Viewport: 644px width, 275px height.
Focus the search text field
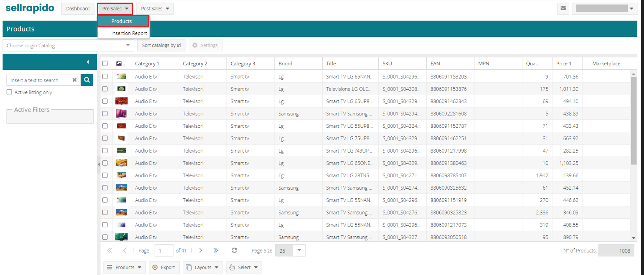point(38,80)
